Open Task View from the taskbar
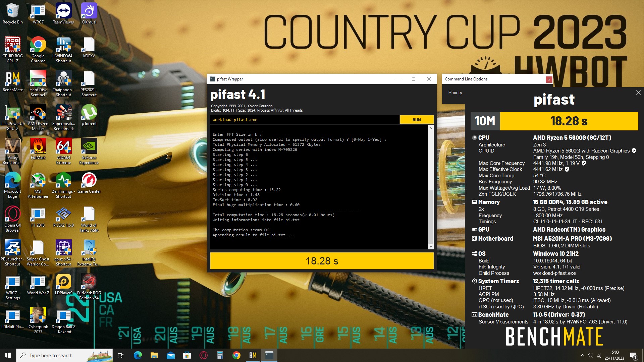Viewport: 644px width, 362px height. click(x=121, y=355)
